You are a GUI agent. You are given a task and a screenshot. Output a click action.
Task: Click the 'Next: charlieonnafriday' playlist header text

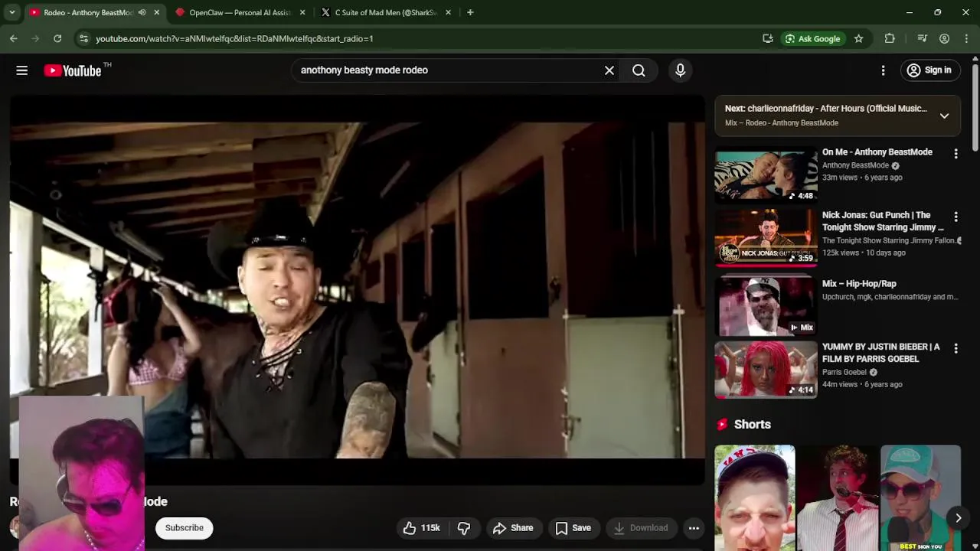click(x=826, y=109)
